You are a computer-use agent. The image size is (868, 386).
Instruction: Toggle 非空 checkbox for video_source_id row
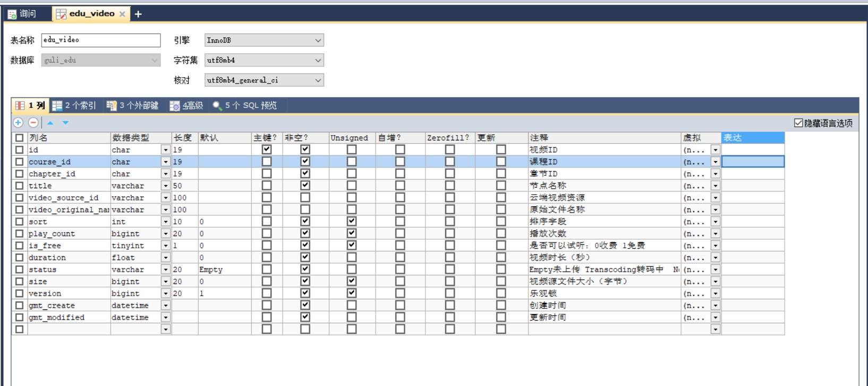pos(305,197)
